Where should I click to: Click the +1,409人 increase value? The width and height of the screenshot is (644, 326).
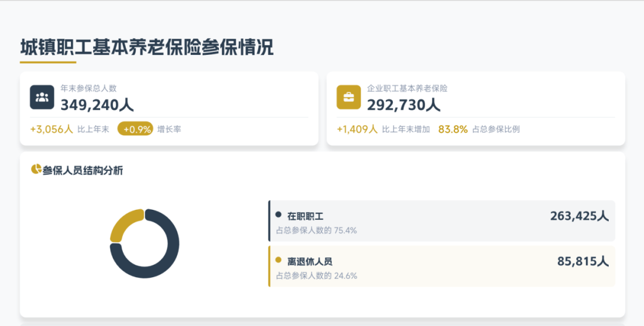(357, 129)
